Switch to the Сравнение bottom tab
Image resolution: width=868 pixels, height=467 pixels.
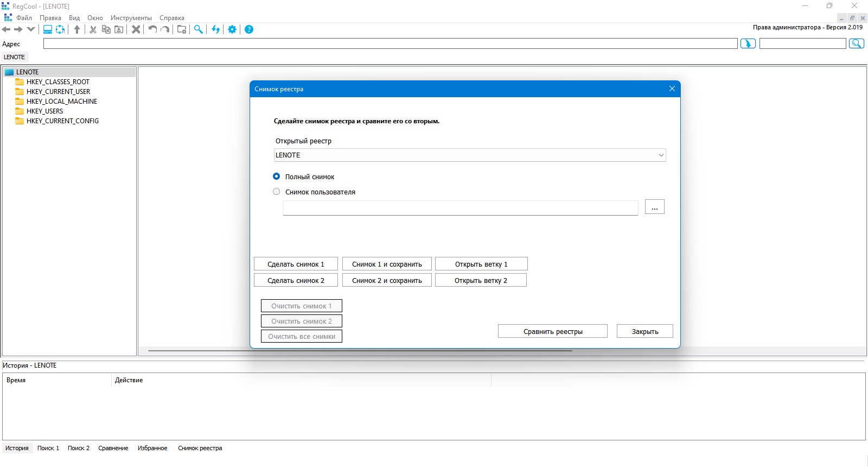113,448
